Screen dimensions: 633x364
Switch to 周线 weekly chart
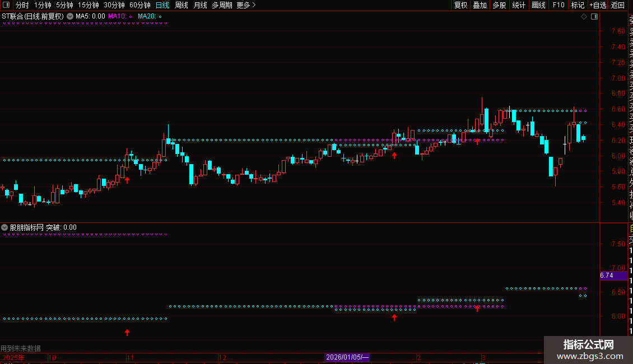point(181,5)
